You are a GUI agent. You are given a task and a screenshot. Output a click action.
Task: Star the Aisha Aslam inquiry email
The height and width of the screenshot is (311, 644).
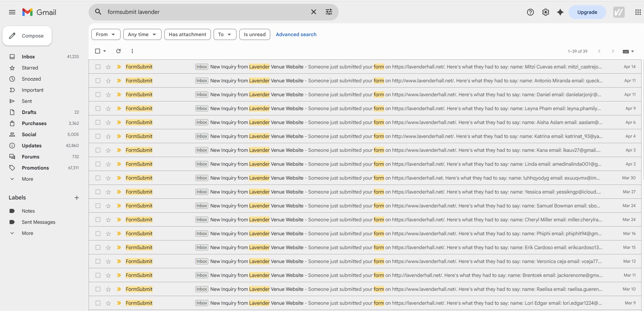pyautogui.click(x=108, y=122)
